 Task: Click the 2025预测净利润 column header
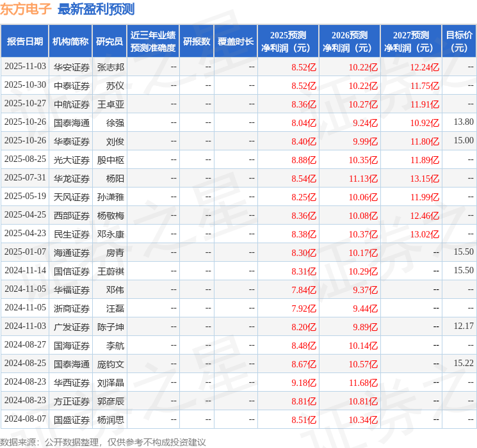pyautogui.click(x=288, y=41)
